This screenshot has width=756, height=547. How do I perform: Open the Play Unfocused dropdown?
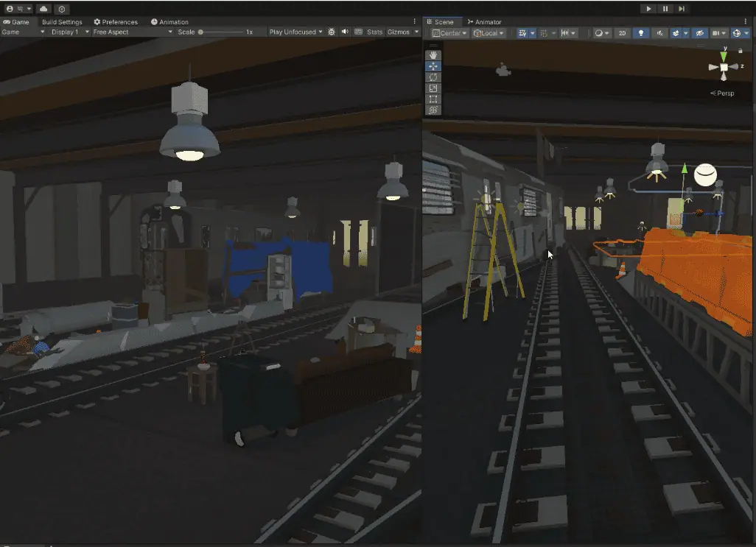[x=295, y=32]
